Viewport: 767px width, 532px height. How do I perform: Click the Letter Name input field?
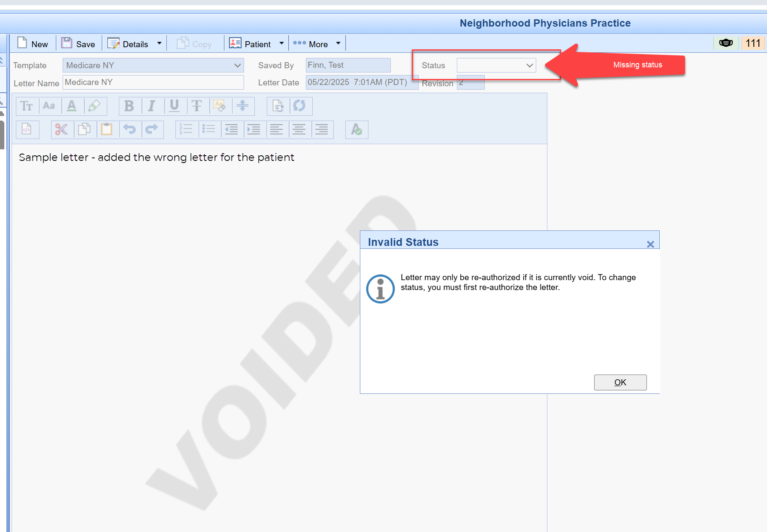(153, 82)
